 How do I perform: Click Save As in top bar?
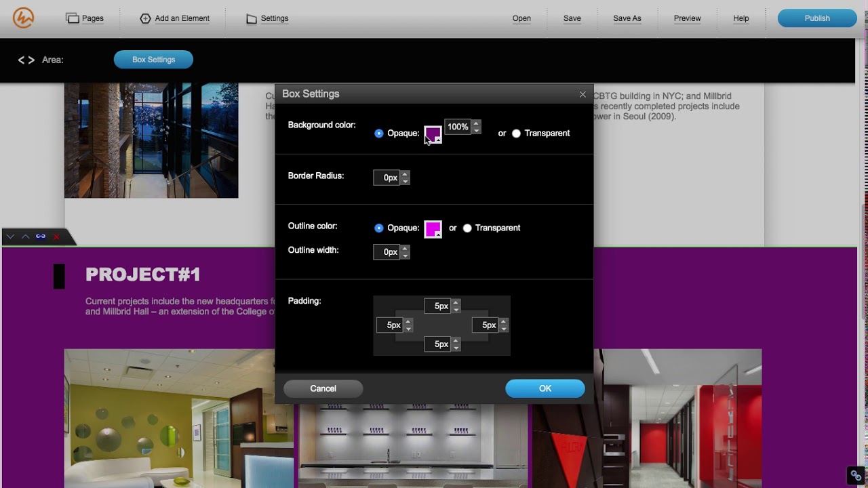627,18
